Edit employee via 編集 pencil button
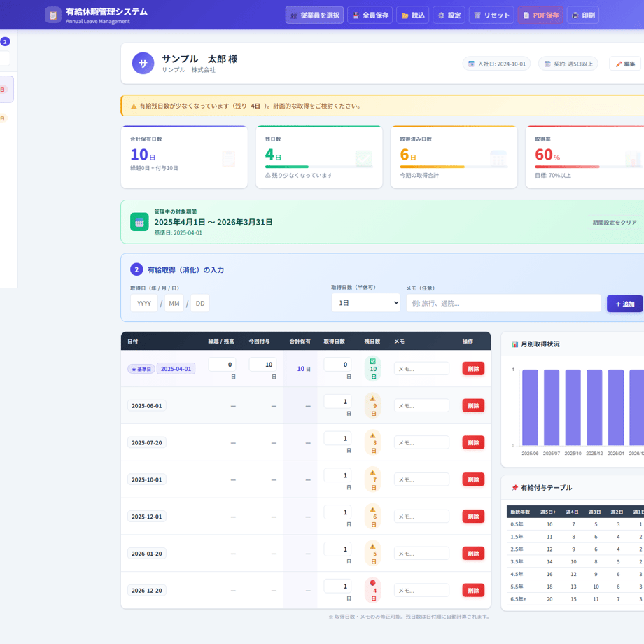This screenshot has width=644, height=644. tap(625, 64)
